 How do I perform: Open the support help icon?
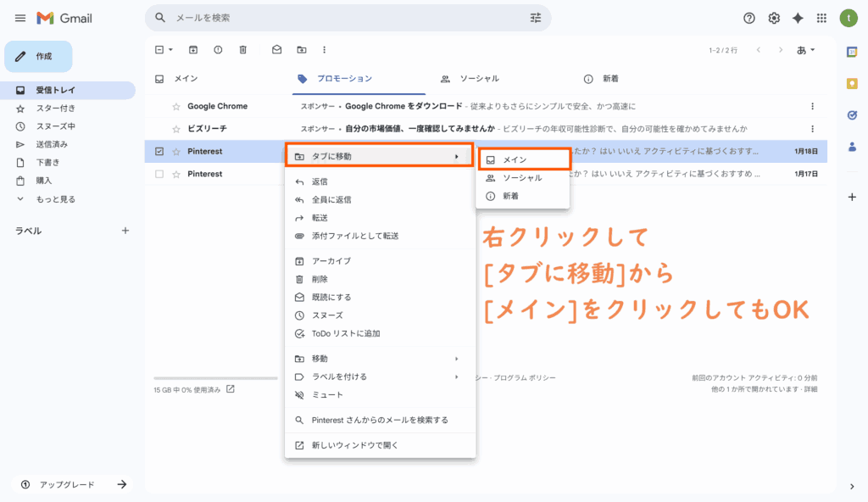[749, 18]
